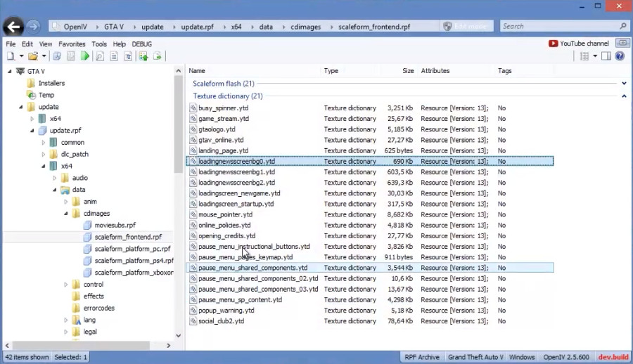
Task: Click the new file toolbar icon
Action: coord(12,56)
